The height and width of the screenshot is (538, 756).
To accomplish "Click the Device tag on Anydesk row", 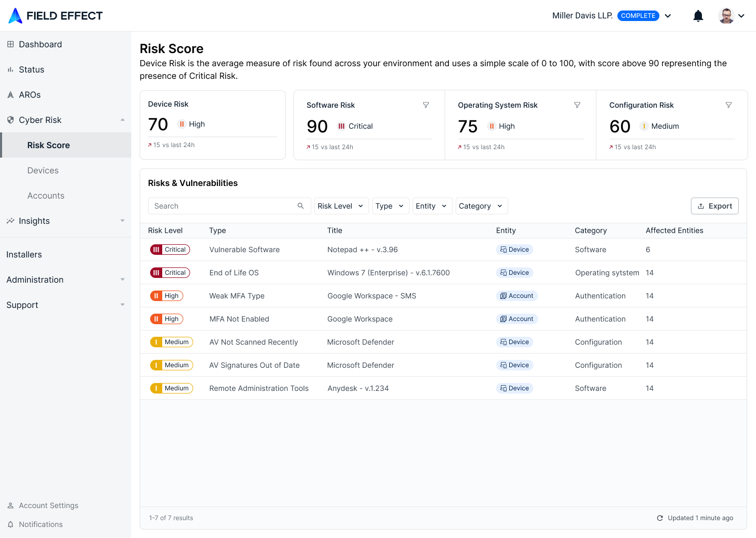I will point(514,388).
